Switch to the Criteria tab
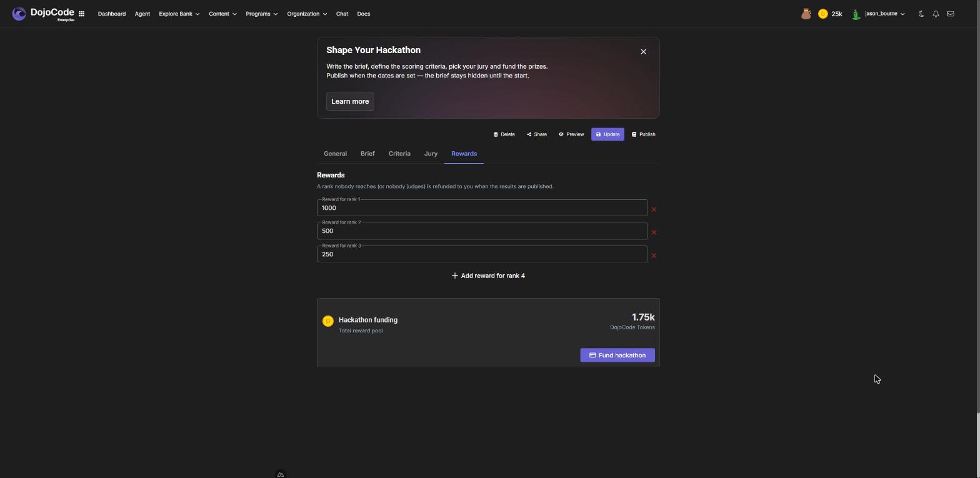Viewport: 980px width, 478px height. [x=399, y=154]
